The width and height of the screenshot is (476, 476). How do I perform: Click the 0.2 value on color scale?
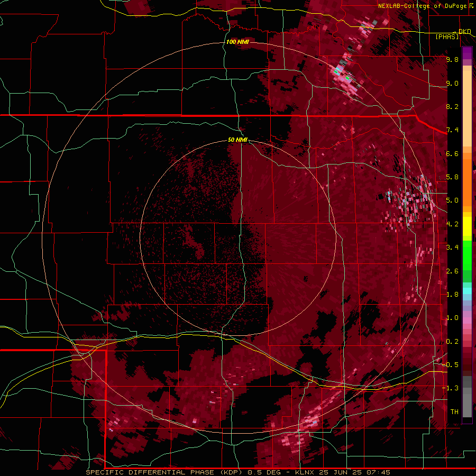(452, 342)
